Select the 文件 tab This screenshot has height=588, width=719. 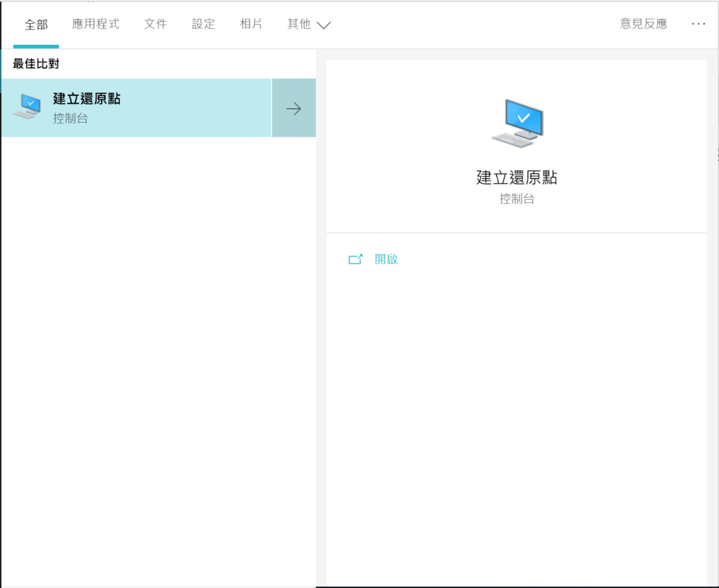pyautogui.click(x=155, y=24)
